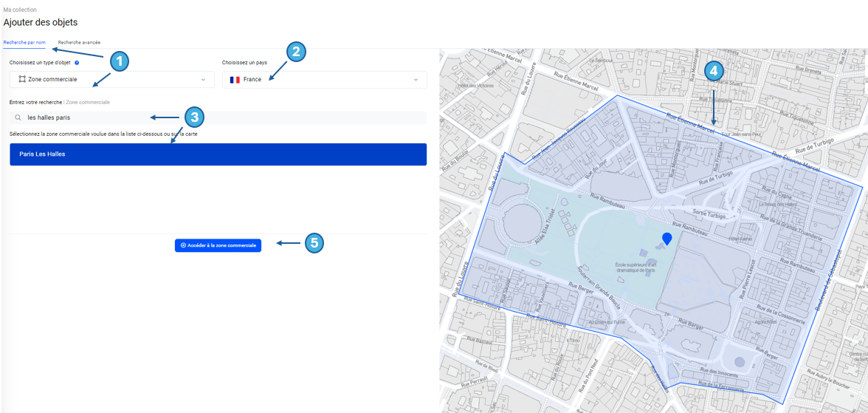Select Paris Les Halles search result

click(218, 154)
